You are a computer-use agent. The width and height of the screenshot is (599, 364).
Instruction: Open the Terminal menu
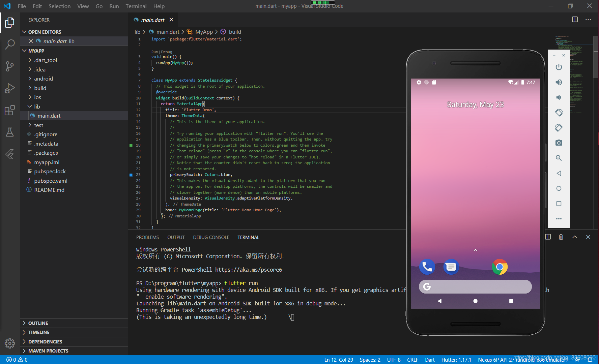click(x=136, y=6)
